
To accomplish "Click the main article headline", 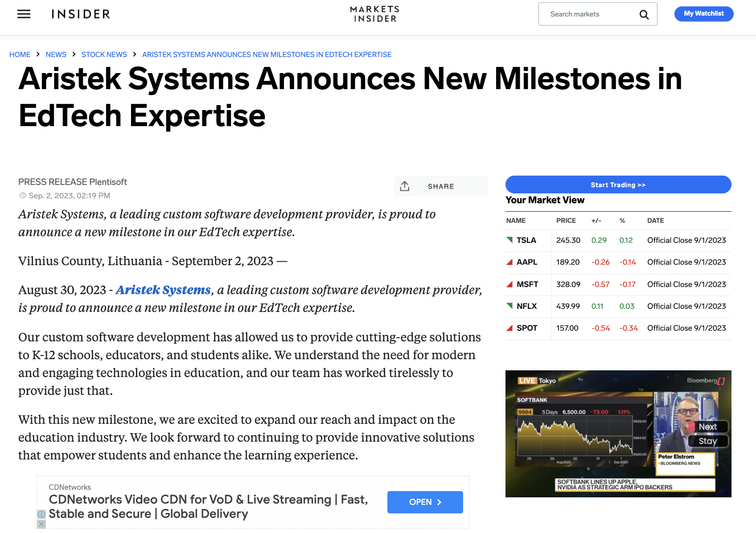I will coord(350,97).
